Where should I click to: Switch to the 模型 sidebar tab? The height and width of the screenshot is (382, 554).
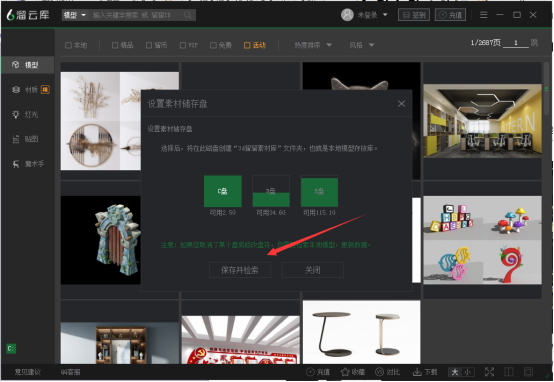tap(28, 65)
